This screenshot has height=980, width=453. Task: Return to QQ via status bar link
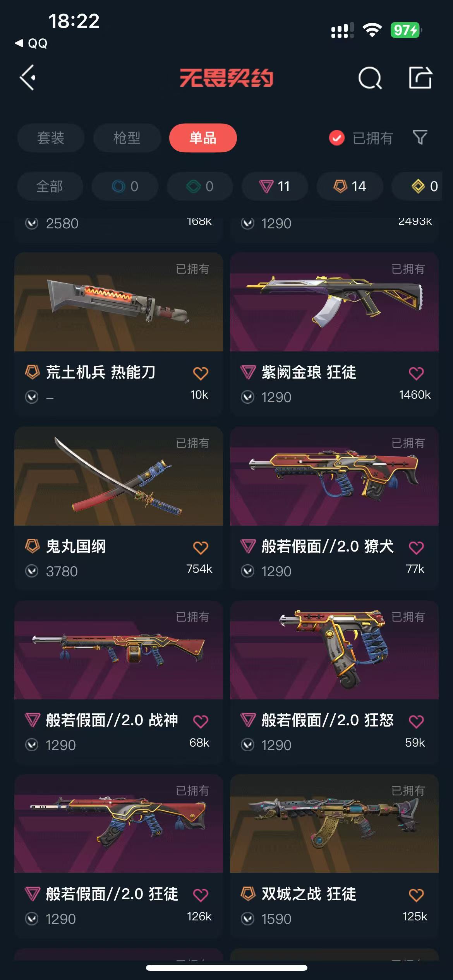tap(31, 43)
